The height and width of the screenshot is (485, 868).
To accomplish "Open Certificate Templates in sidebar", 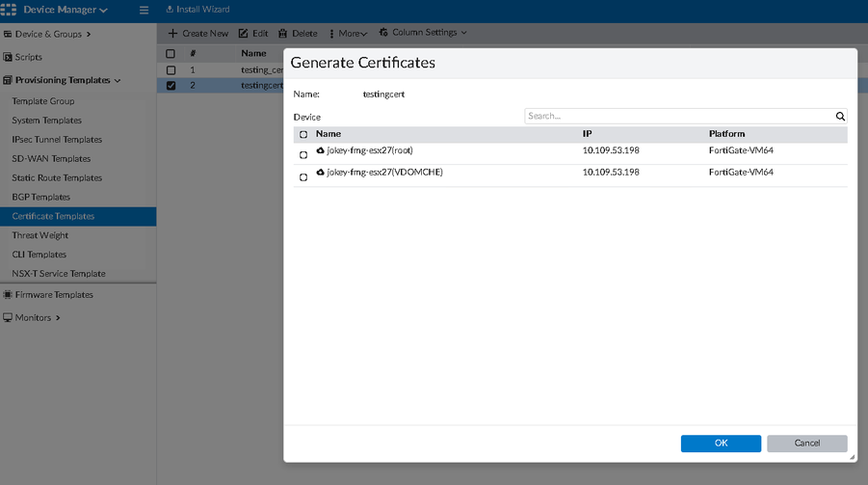I will click(53, 216).
